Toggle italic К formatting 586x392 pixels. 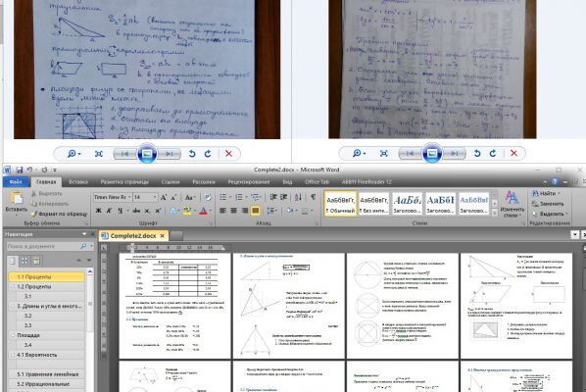109,211
